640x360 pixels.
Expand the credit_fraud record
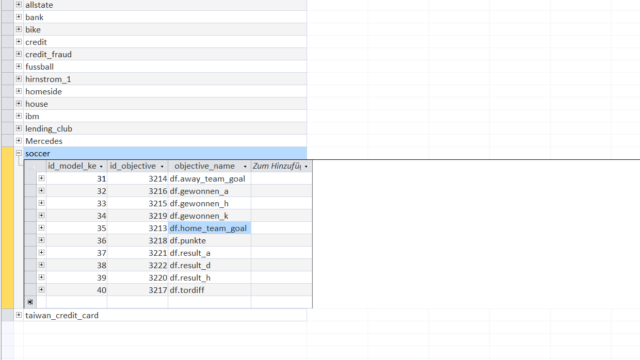(19, 54)
